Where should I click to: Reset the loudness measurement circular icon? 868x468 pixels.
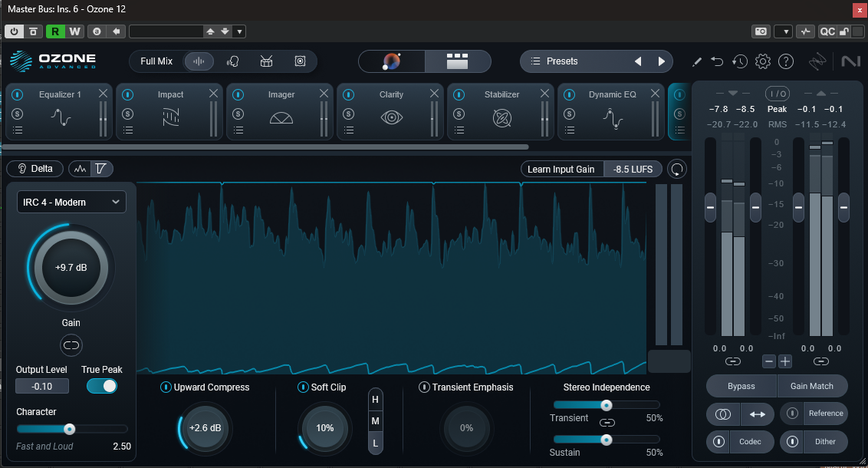pyautogui.click(x=677, y=169)
